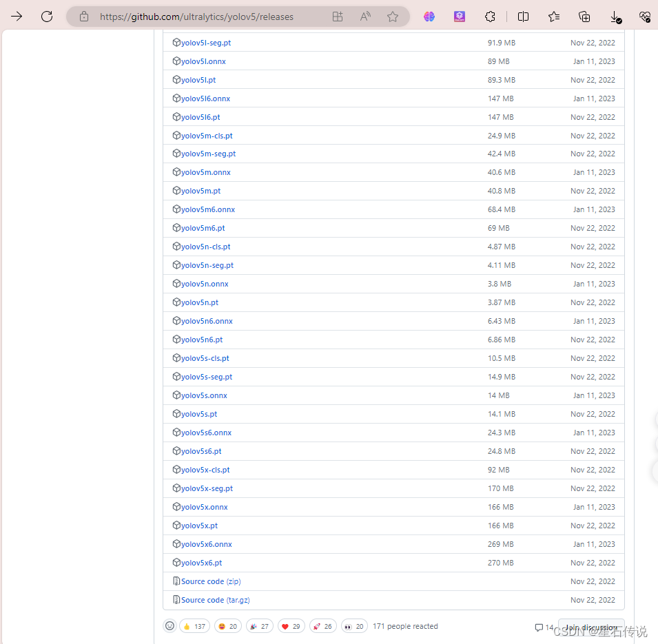658x644 pixels.
Task: Download yolov5x6.pt asset
Action: point(201,563)
